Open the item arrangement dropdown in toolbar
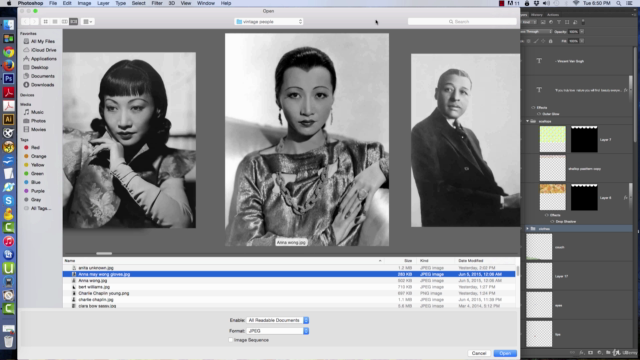 (x=87, y=21)
